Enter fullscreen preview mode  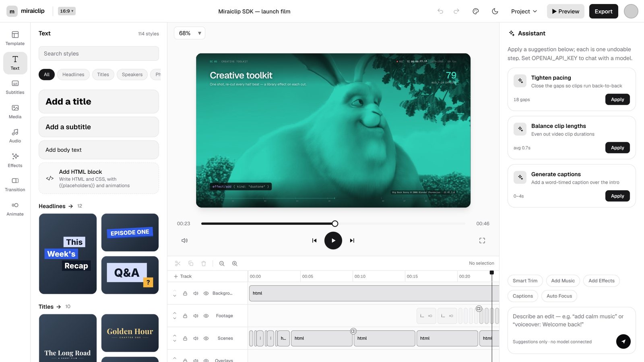pyautogui.click(x=482, y=241)
